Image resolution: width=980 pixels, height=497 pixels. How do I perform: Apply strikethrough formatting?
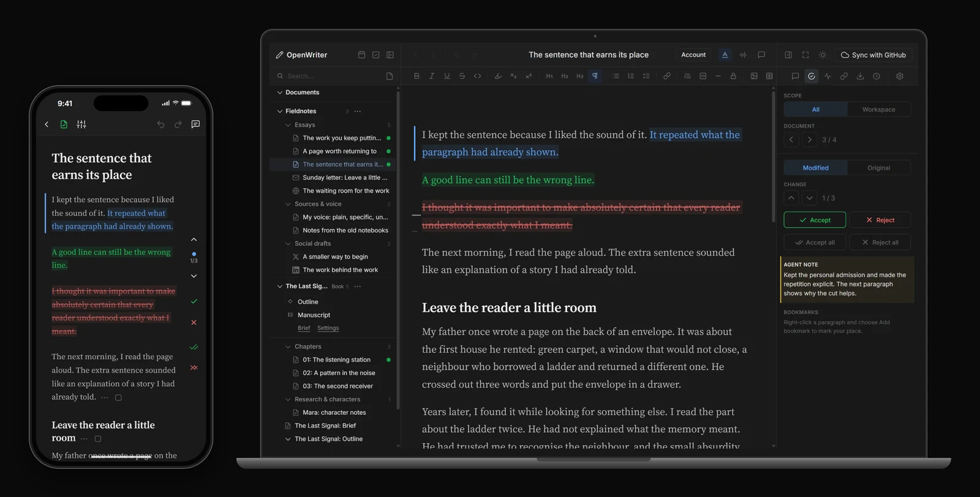tap(462, 76)
